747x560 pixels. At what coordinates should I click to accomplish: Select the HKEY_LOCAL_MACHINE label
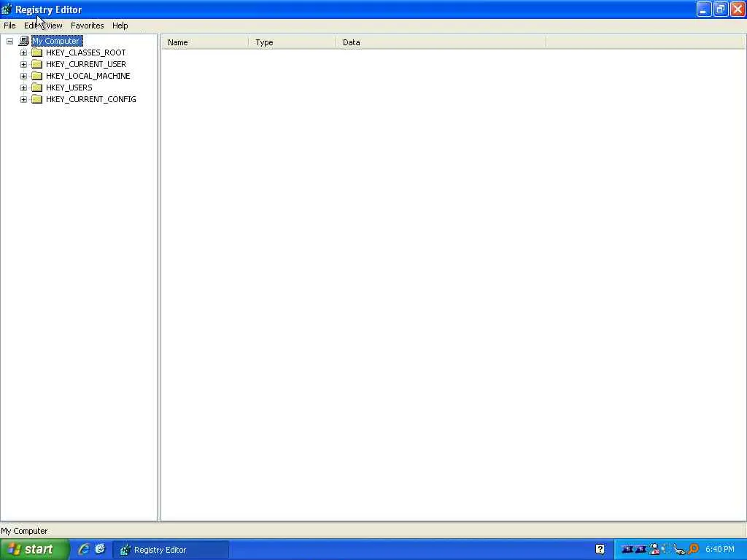pos(88,76)
